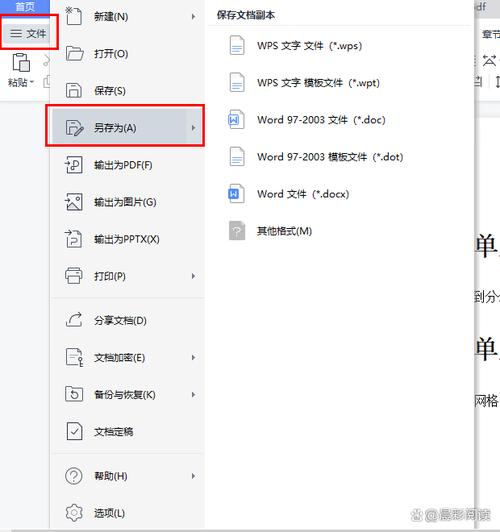The width and height of the screenshot is (500, 532).
Task: Click the 文档定稿 menu text
Action: pos(114,432)
